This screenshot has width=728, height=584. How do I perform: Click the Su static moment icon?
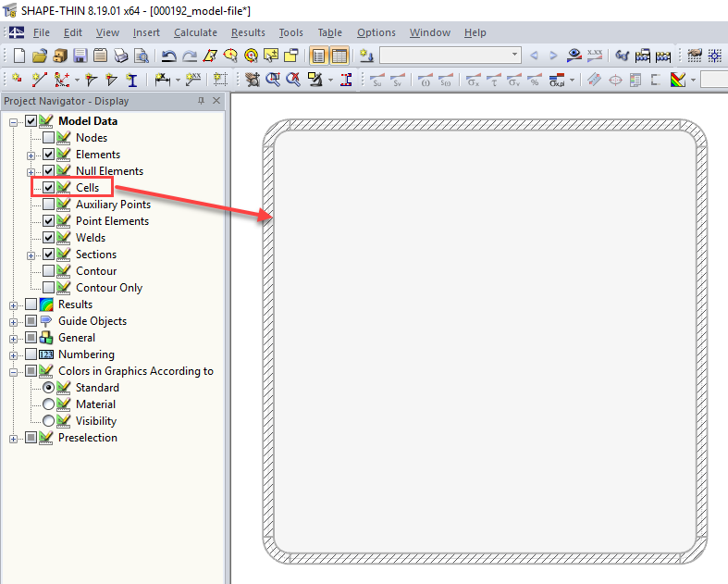click(377, 81)
